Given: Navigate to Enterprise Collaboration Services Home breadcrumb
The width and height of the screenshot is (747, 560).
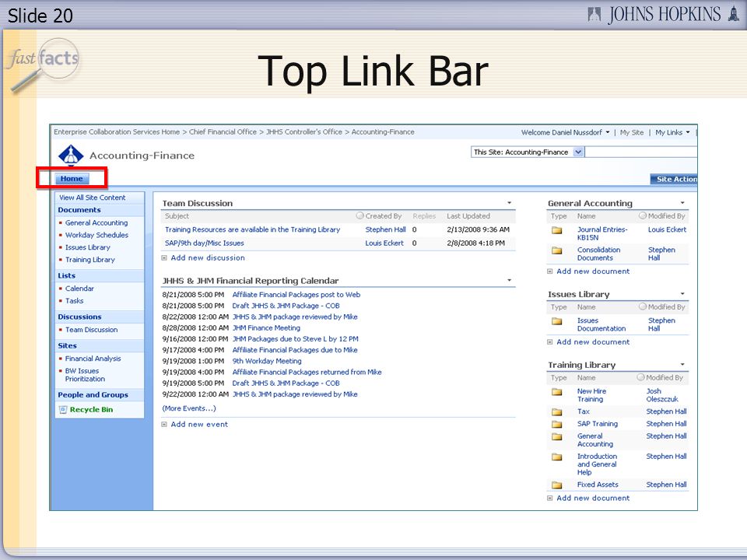Looking at the screenshot, I should (117, 132).
